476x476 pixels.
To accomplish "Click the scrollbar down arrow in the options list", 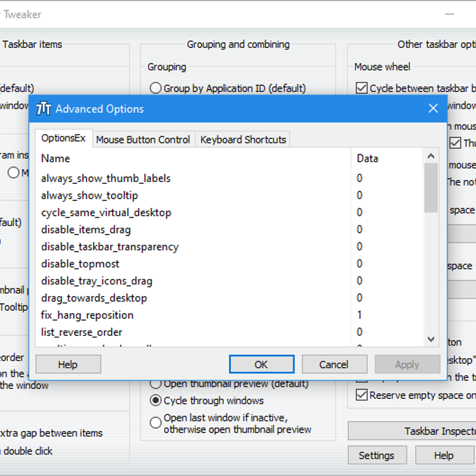I will (430, 339).
